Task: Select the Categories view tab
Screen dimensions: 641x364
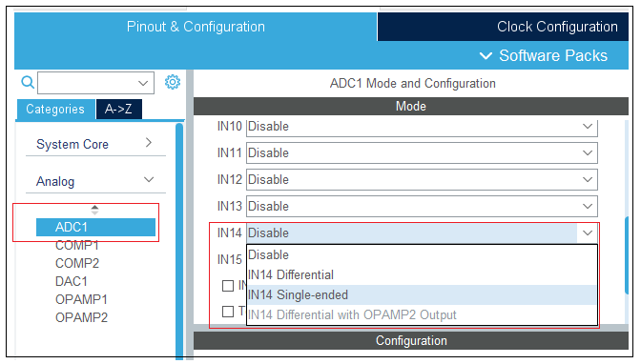Action: (x=55, y=109)
